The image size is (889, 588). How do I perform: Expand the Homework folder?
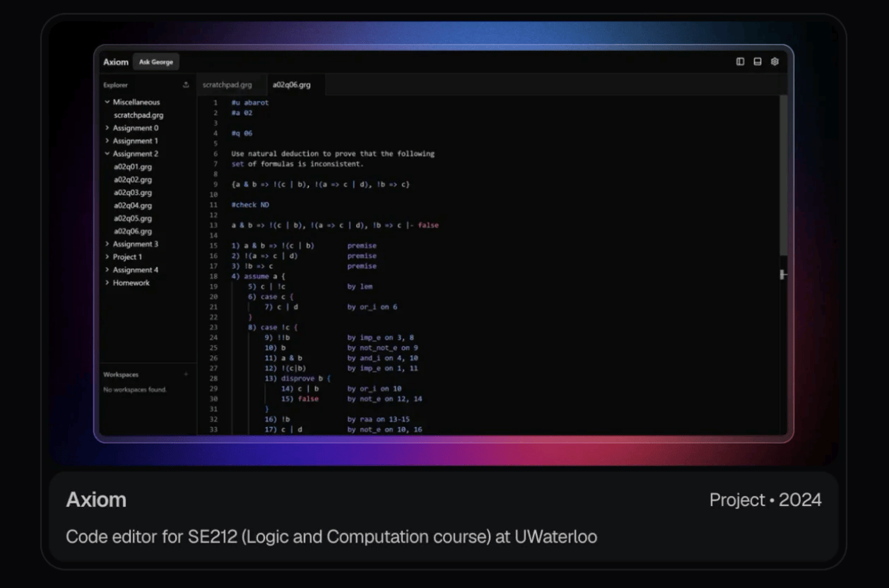pyautogui.click(x=127, y=283)
